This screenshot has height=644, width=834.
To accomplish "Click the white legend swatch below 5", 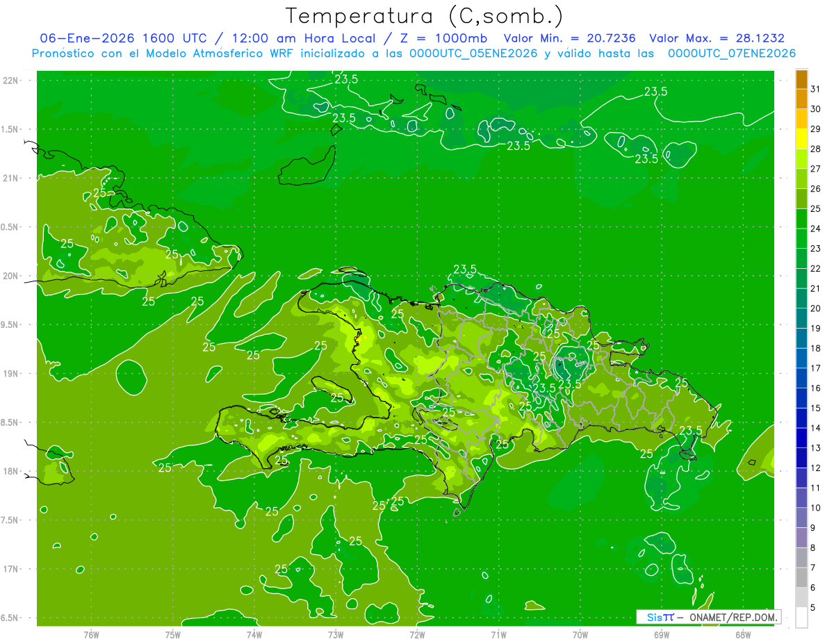I will (x=801, y=617).
